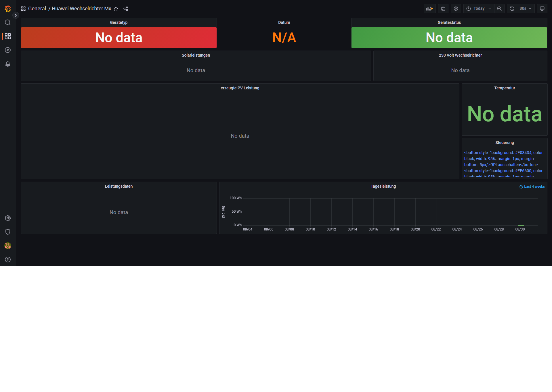Click the red Gerätetyp No data stat
The height and width of the screenshot is (392, 552).
pos(119,38)
